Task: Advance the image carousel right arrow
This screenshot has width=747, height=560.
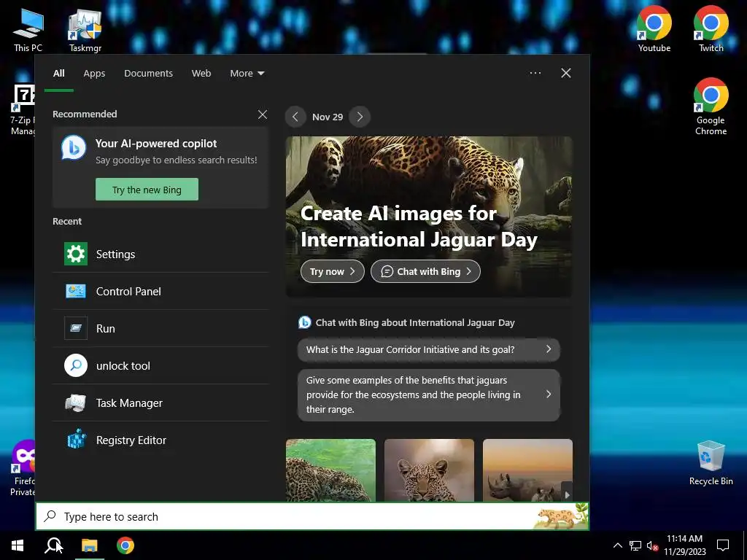Action: click(567, 495)
